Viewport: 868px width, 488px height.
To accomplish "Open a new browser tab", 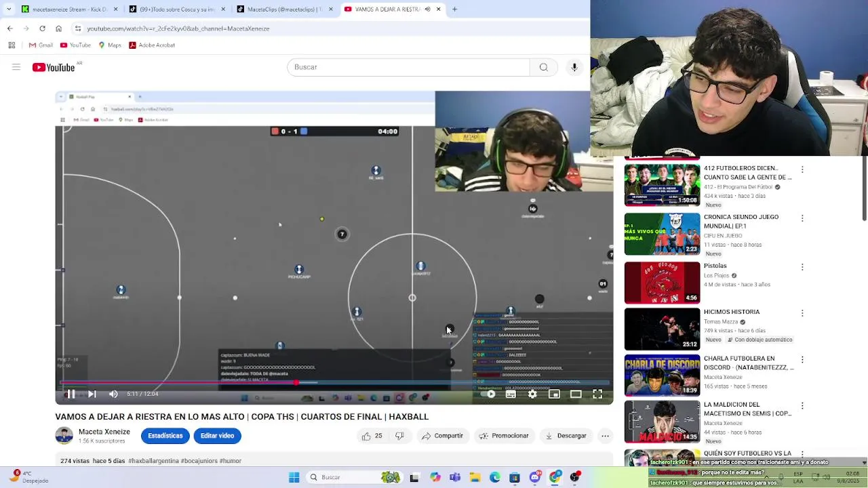I will tap(454, 9).
